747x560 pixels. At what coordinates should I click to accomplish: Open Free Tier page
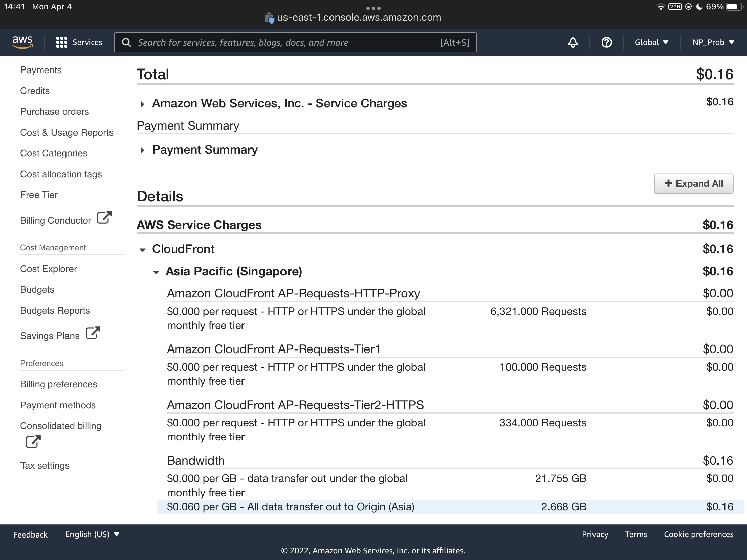39,195
